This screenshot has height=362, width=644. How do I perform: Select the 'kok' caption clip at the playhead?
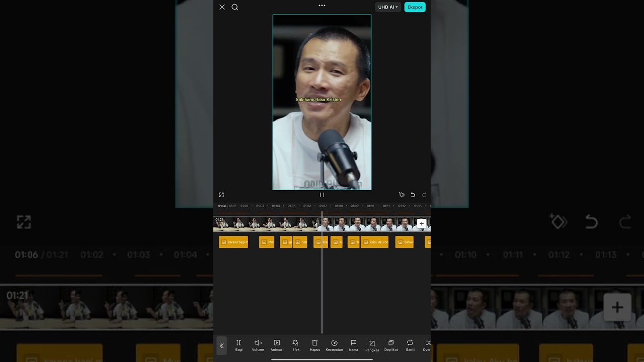(321, 242)
